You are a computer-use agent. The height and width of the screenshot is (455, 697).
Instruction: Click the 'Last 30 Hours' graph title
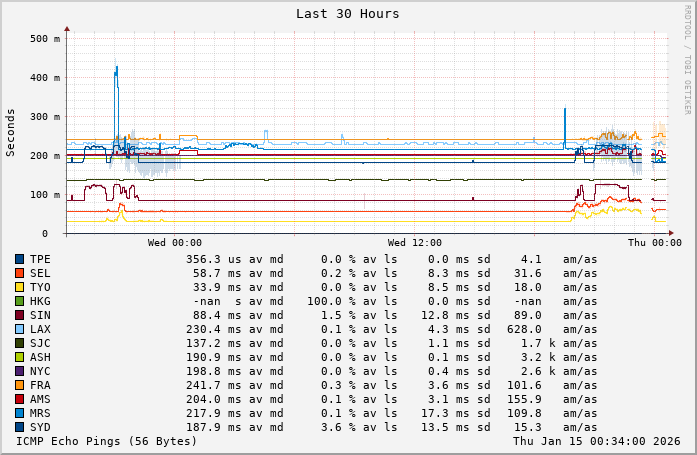[347, 14]
